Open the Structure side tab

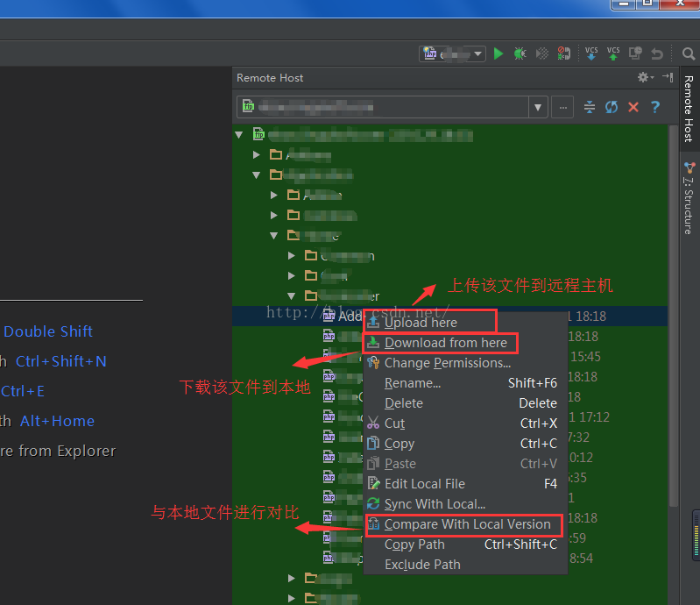[x=689, y=199]
